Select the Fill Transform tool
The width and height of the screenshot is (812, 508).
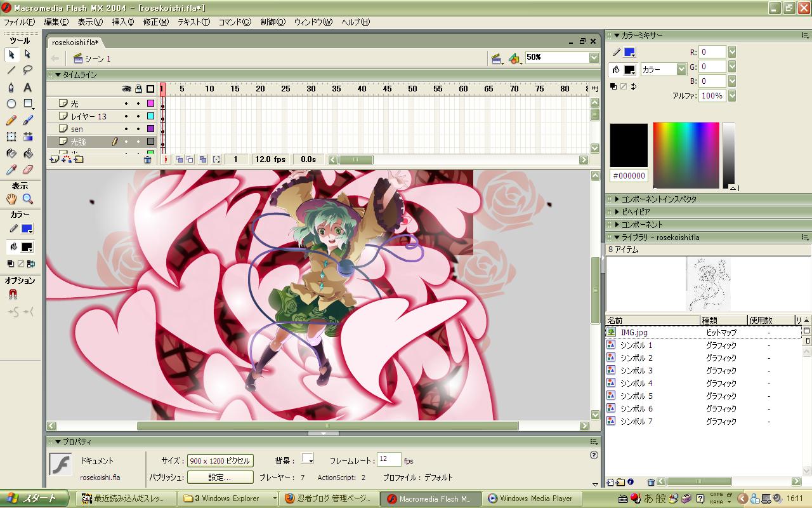coord(28,137)
